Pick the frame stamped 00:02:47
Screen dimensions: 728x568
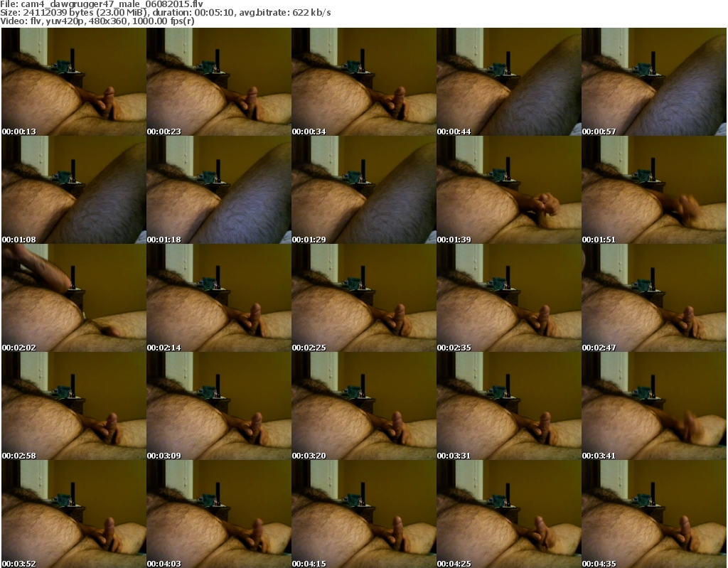tap(654, 298)
